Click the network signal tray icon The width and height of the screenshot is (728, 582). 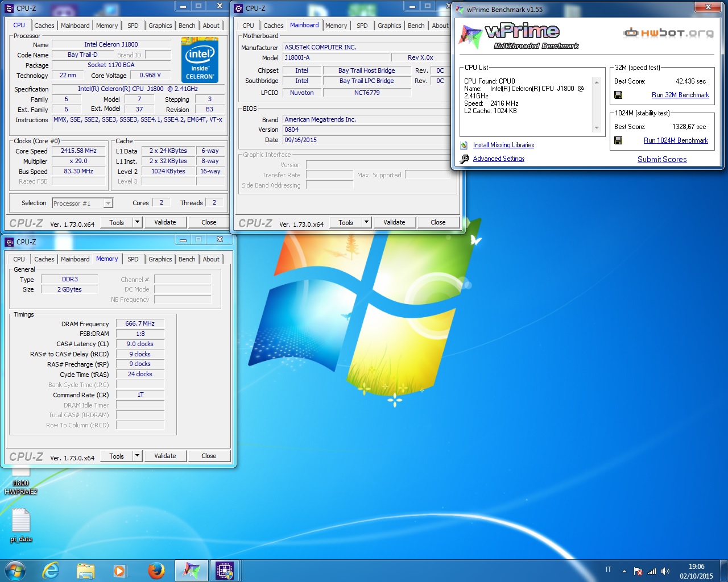(652, 571)
